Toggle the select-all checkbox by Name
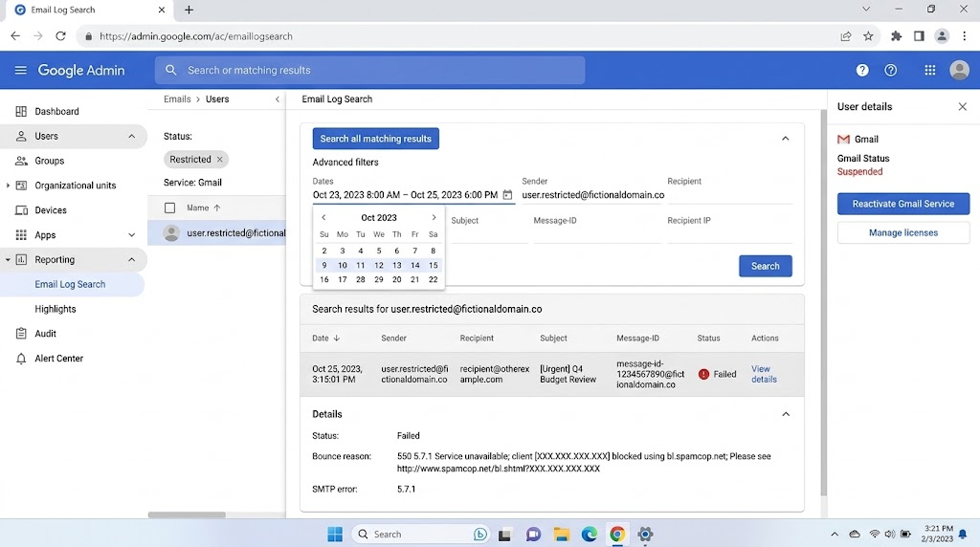This screenshot has height=547, width=980. pyautogui.click(x=170, y=208)
